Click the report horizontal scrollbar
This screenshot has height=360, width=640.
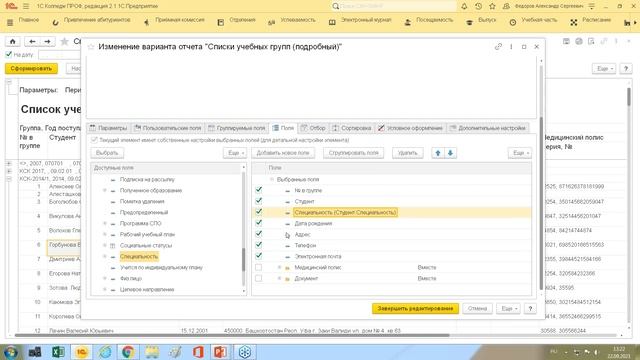(x=232, y=335)
